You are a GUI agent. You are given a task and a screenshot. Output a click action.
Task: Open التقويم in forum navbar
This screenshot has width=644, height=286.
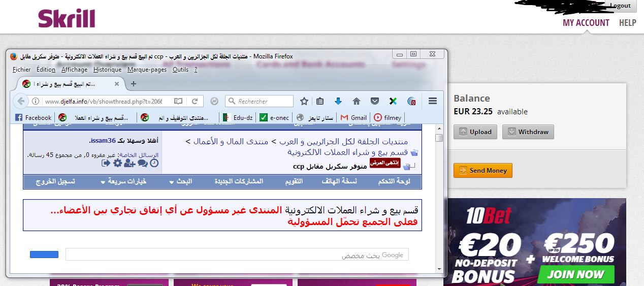(293, 181)
